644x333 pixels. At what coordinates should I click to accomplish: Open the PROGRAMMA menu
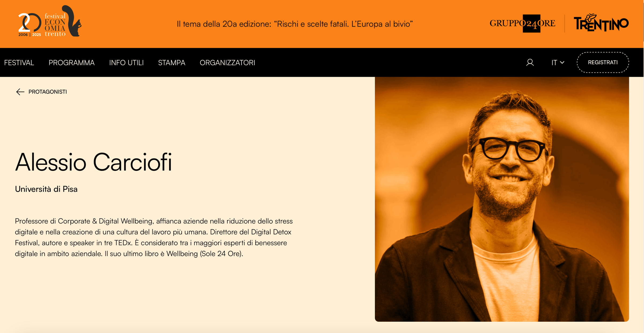click(71, 63)
